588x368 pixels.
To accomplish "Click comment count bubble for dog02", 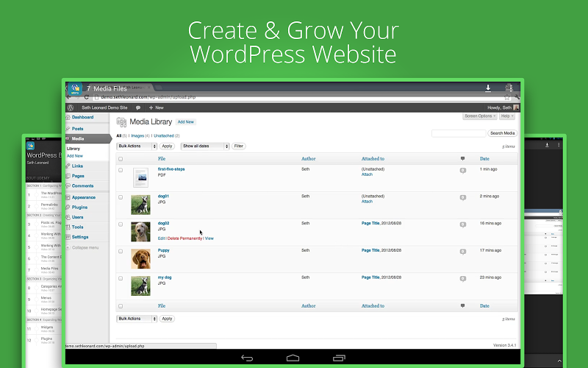I will 463,224.
